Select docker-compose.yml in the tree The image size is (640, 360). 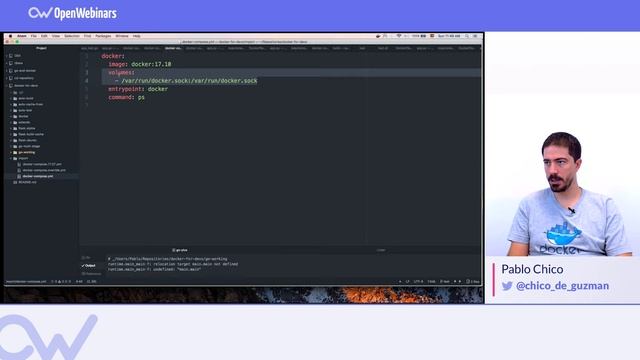click(38, 176)
